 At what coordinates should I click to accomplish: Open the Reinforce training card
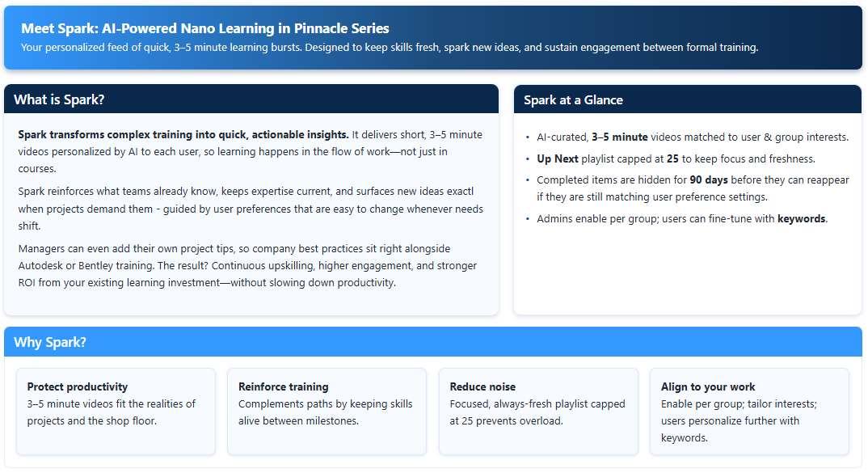327,412
